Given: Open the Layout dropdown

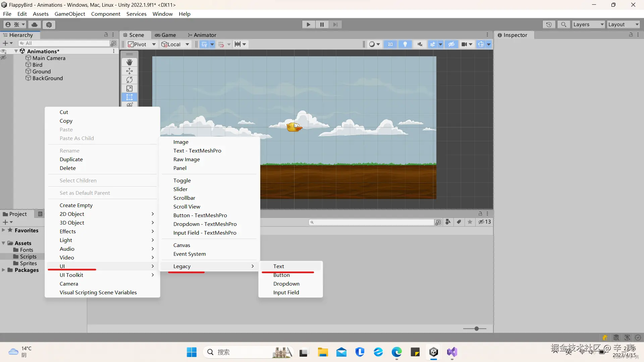Looking at the screenshot, I should tap(623, 24).
